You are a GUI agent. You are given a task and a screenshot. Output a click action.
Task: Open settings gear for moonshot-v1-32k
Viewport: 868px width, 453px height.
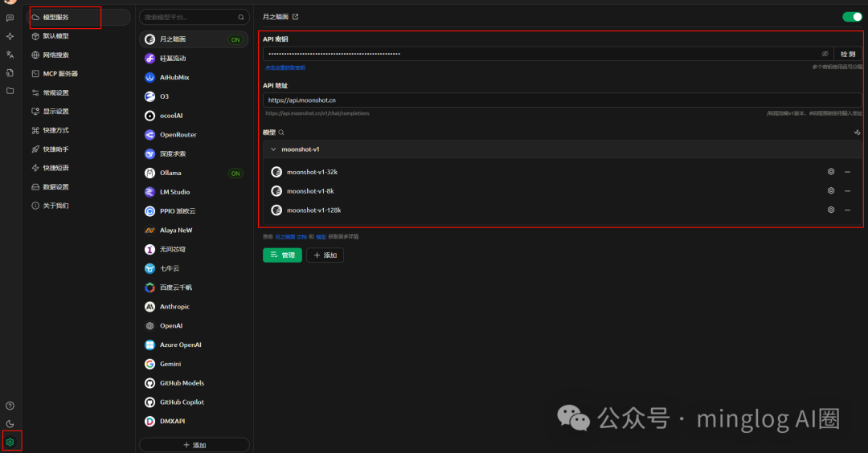831,171
